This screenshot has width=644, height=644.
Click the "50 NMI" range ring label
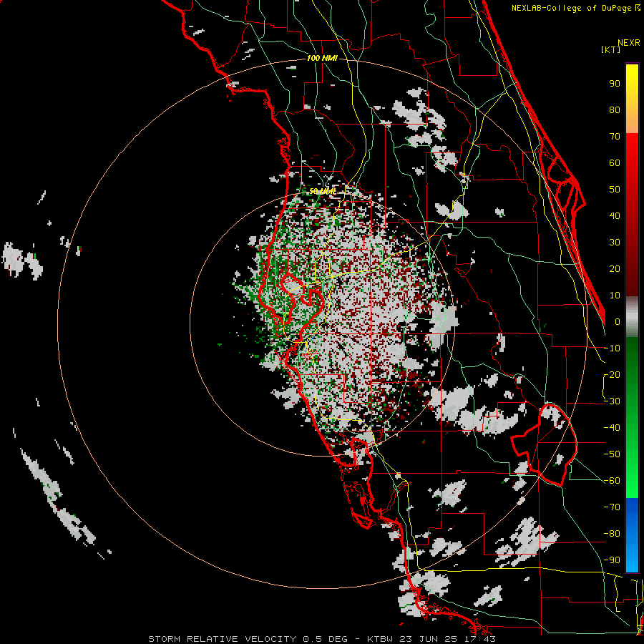323,191
